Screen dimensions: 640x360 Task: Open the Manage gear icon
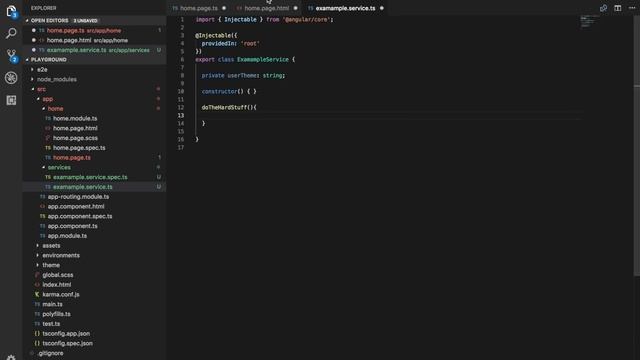11,358
